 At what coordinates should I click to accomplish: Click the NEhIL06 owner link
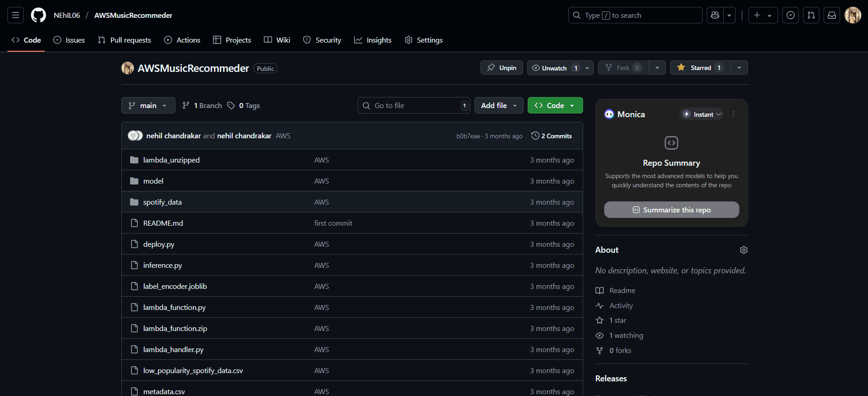[x=67, y=15]
